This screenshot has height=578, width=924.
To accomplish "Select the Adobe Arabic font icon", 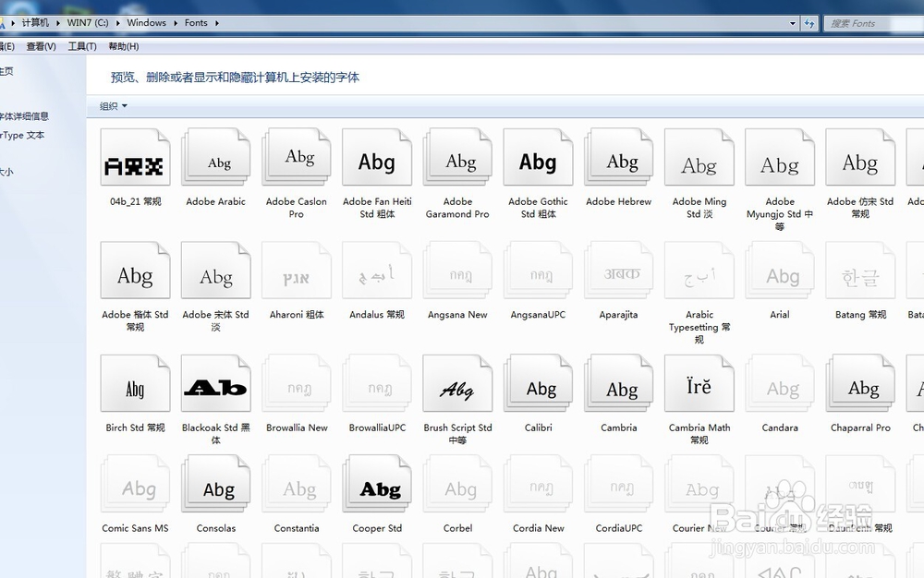I will point(216,157).
